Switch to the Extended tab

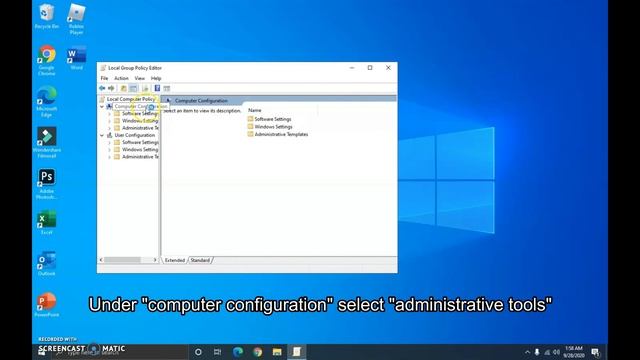(175, 260)
